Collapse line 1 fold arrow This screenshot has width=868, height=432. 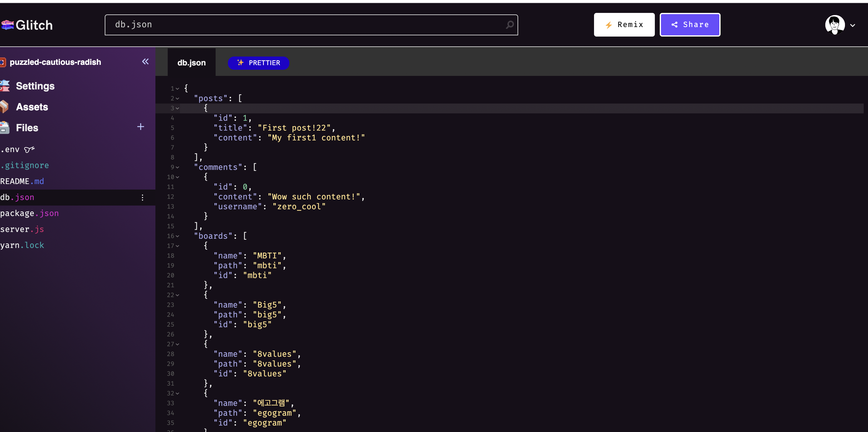point(177,88)
